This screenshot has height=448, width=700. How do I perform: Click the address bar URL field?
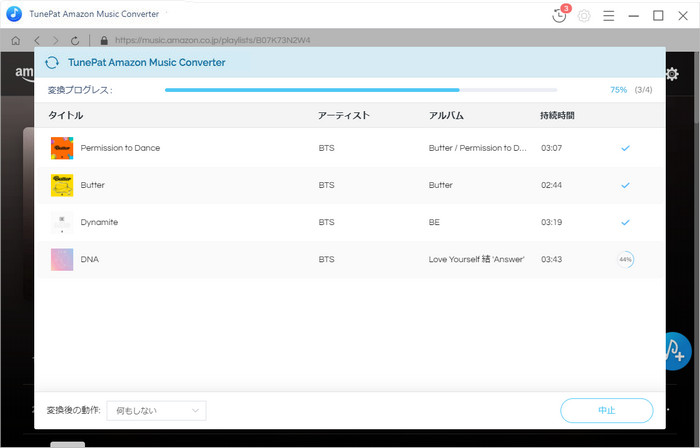tap(212, 41)
